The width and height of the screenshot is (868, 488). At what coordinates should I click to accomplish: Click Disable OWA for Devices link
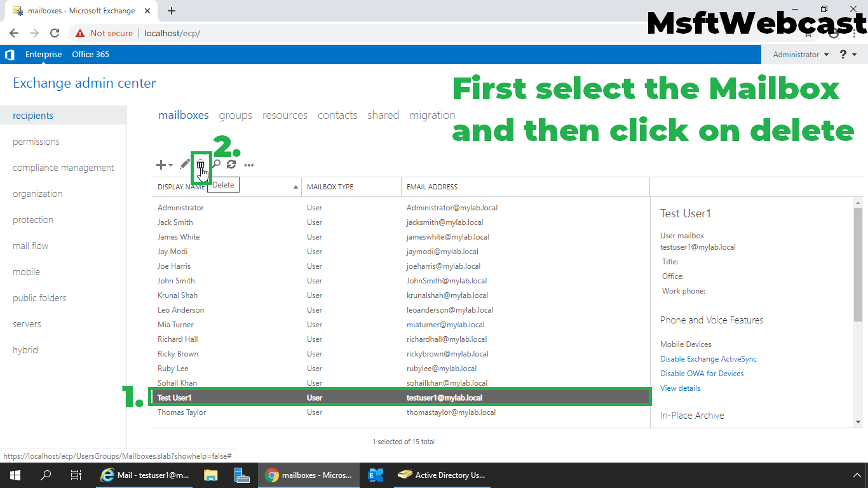click(x=702, y=374)
